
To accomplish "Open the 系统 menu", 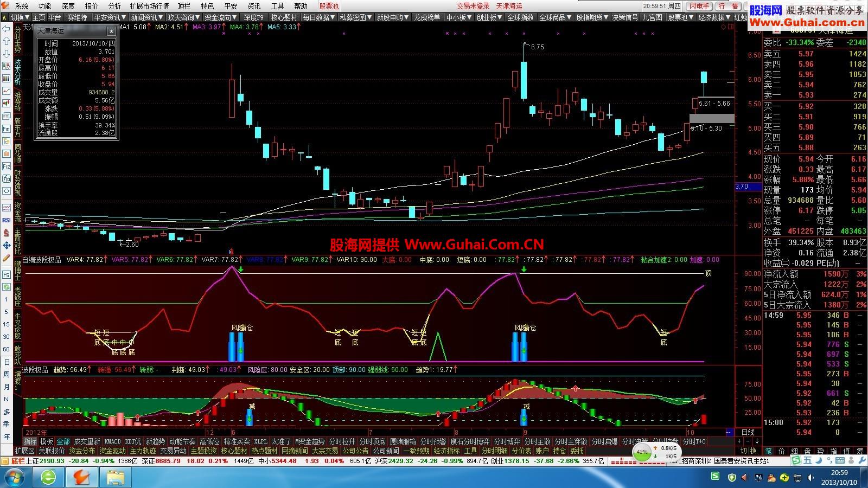I will (22, 6).
